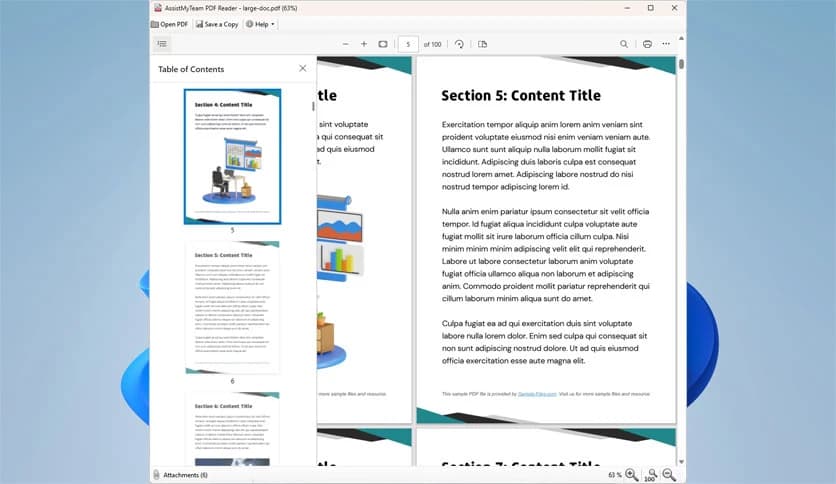
Task: Open the more options ellipsis menu
Action: pyautogui.click(x=666, y=44)
